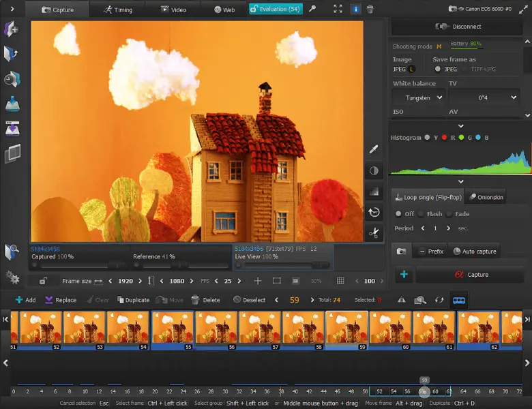Toggle the filmstrip view icon
The width and height of the screenshot is (532, 409).
click(459, 300)
